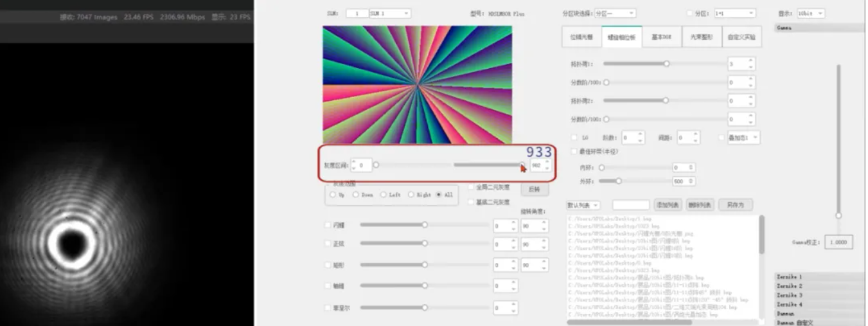Click the 菲涅尔 row slider handle
The width and height of the screenshot is (868, 326).
pos(425,307)
